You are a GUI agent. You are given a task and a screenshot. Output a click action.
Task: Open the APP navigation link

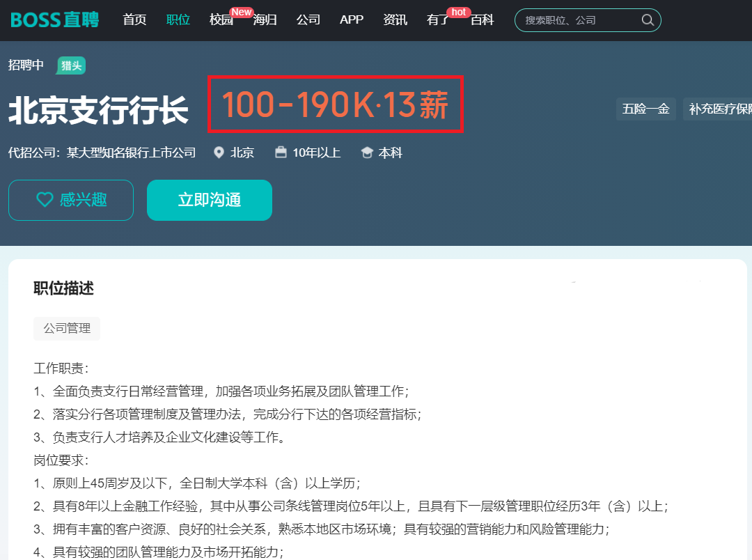coord(352,20)
